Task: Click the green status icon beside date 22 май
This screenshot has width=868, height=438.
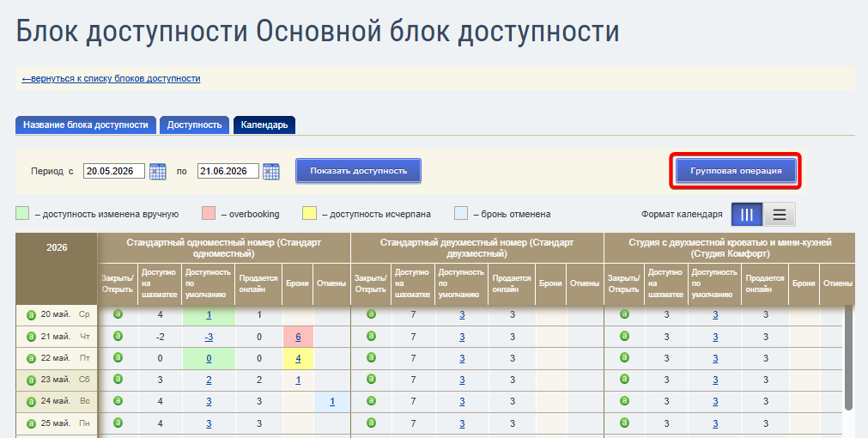Action: tap(32, 358)
